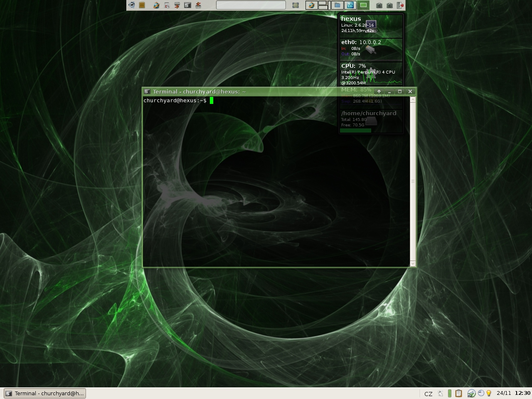Click the round bird tray icon
This screenshot has width=532, height=399.
(x=481, y=393)
